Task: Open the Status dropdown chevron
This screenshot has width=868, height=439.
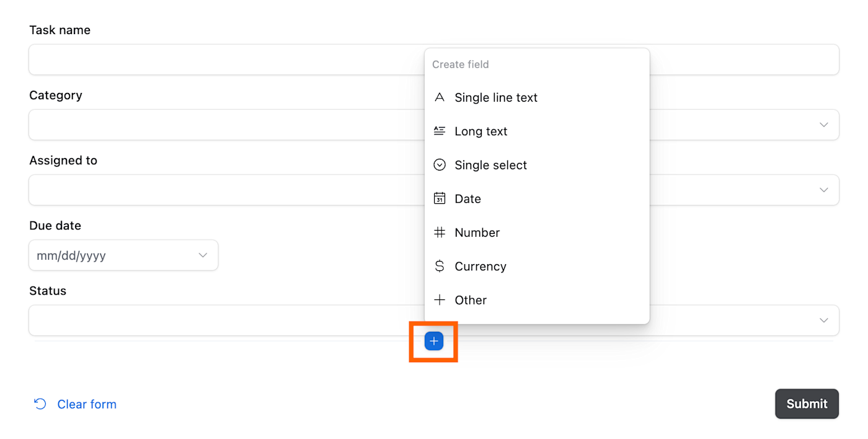Action: [823, 320]
